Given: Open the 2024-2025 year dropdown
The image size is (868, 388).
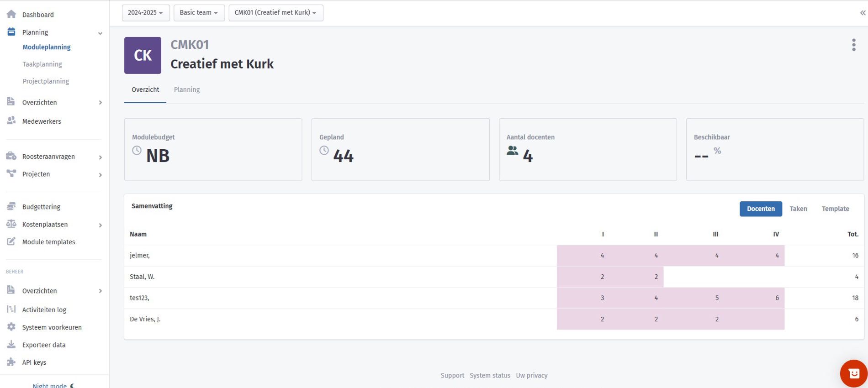Looking at the screenshot, I should pyautogui.click(x=145, y=13).
